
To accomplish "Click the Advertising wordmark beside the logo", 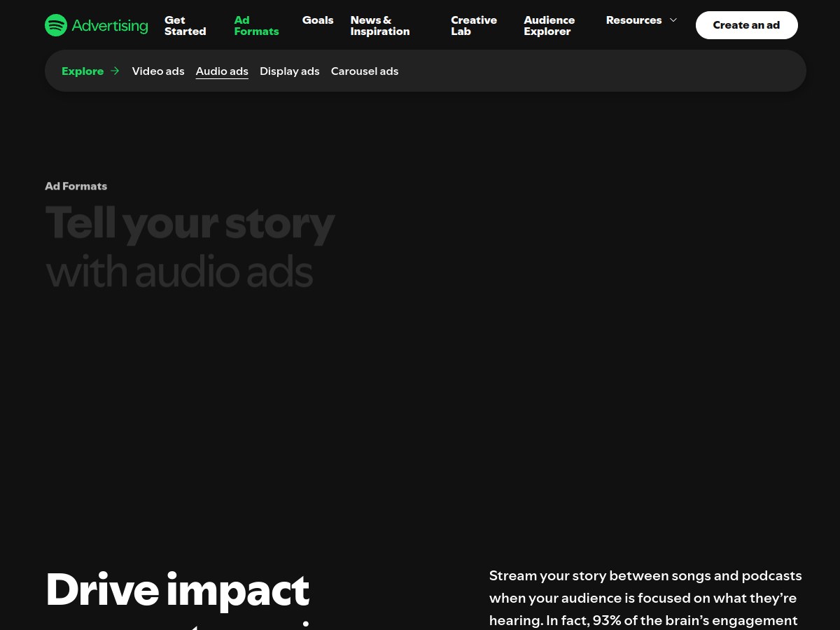I will click(110, 26).
